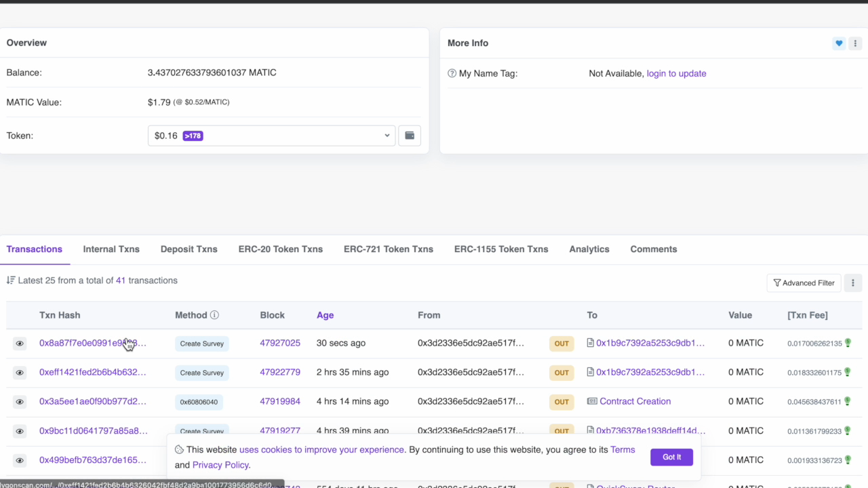Click the 0x60806040 method badge

[x=199, y=402]
